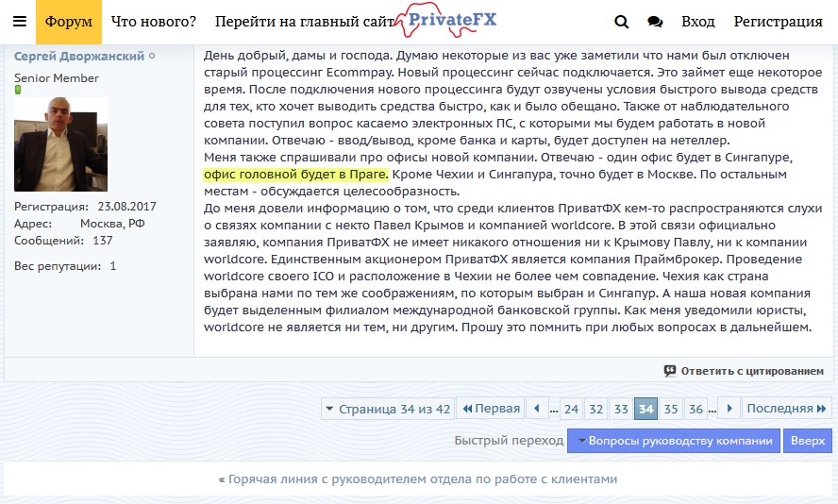This screenshot has height=504, width=838.
Task: Click the Быстрый переход label
Action: (x=509, y=441)
